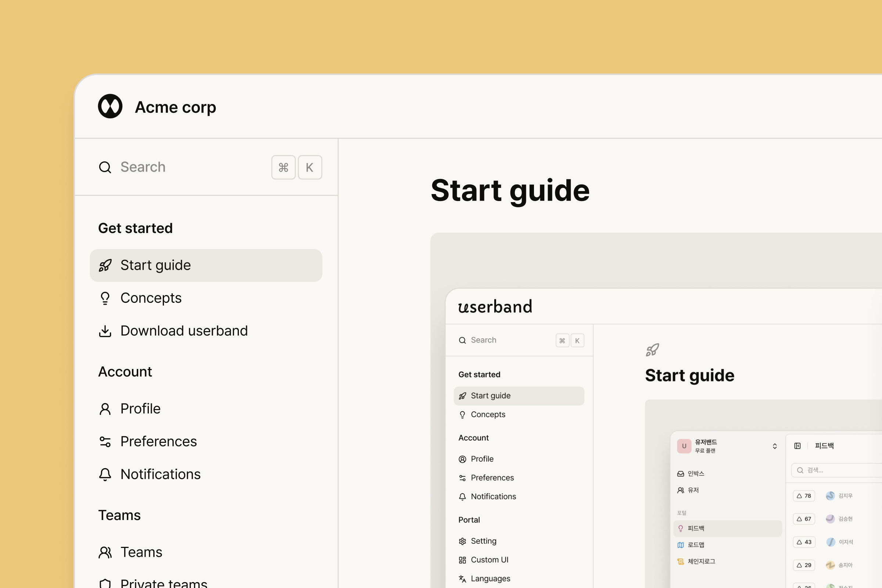The width and height of the screenshot is (882, 588).
Task: Click the Acme corp title text
Action: point(175,107)
